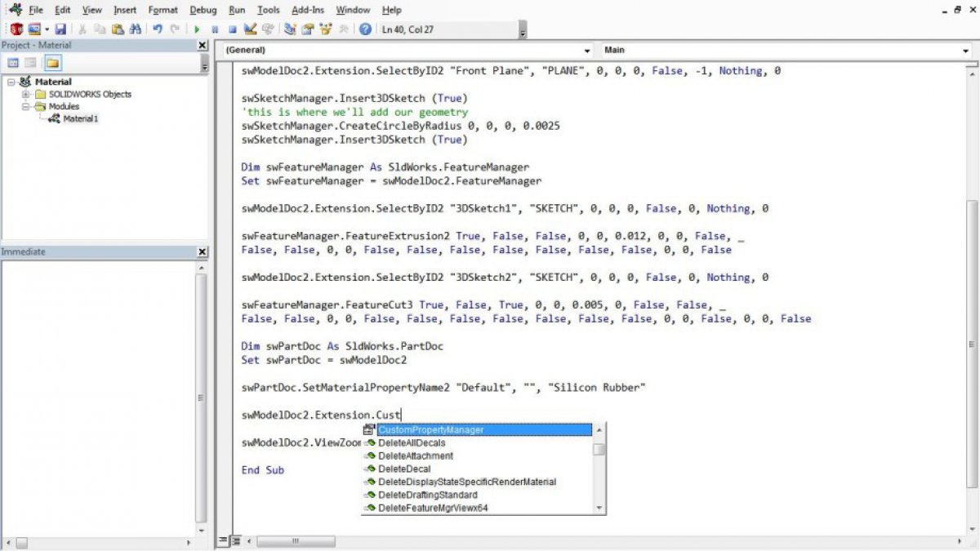The image size is (980, 551).
Task: Choose DeleteAllDecals in the autocomplete list
Action: pos(412,442)
